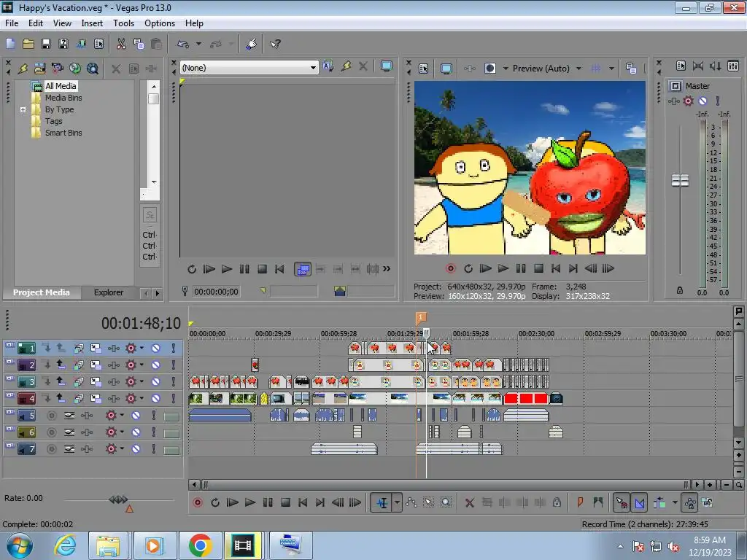Open the Windows Start orb
747x560 pixels.
(x=20, y=545)
